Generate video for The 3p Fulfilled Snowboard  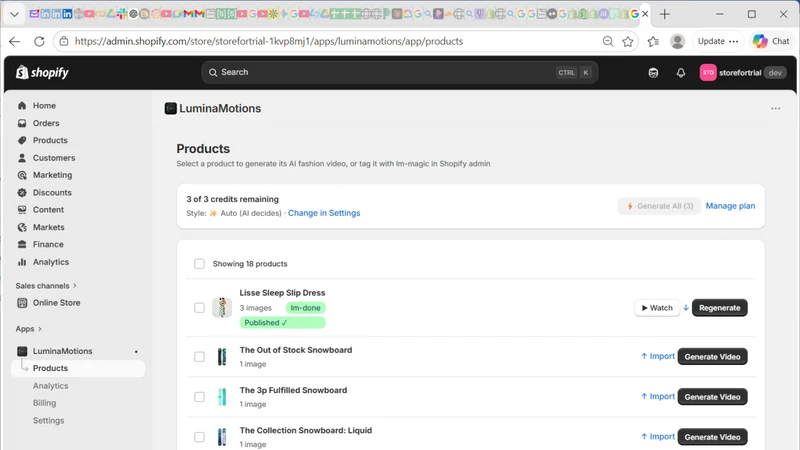[x=712, y=397]
